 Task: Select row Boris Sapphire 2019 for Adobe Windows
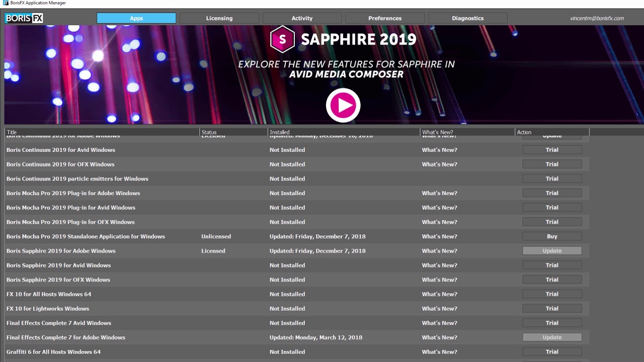tap(297, 251)
